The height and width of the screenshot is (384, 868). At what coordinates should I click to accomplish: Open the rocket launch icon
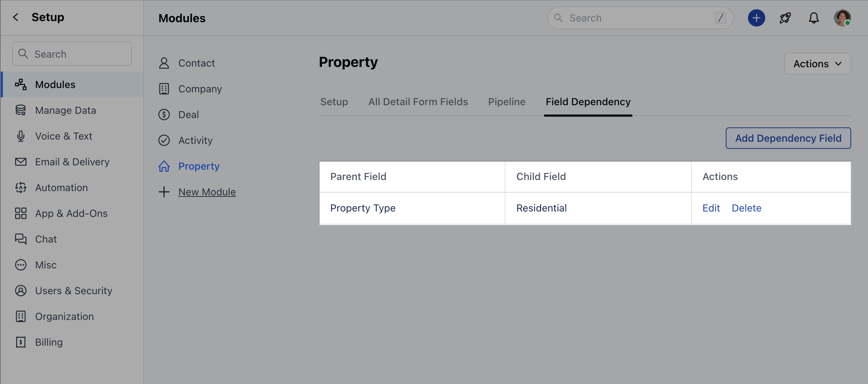pos(785,18)
